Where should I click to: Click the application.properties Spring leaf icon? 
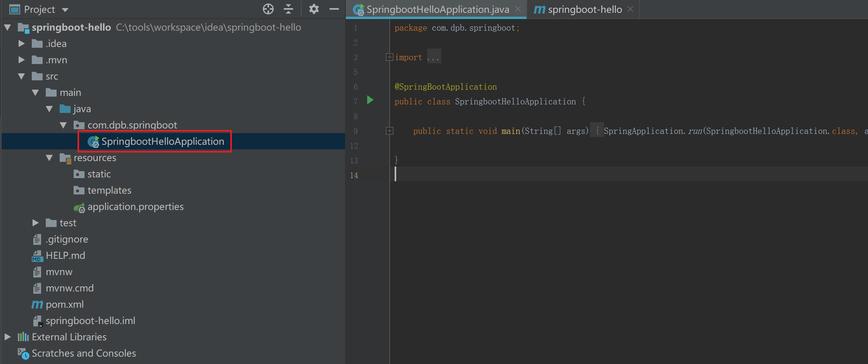tap(79, 208)
